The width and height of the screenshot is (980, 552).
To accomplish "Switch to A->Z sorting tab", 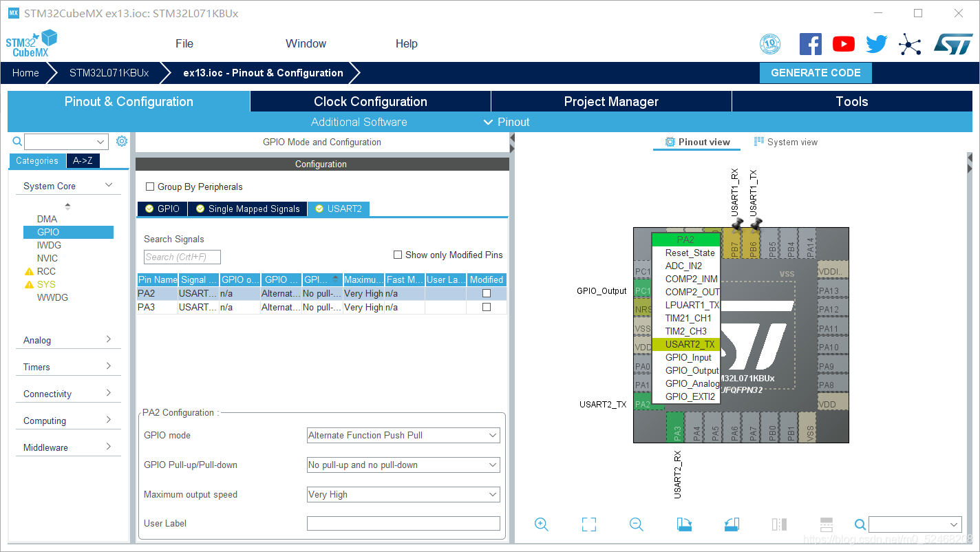I will coord(83,160).
